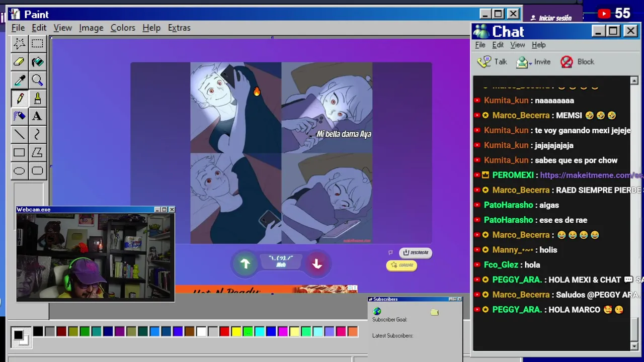Image resolution: width=644 pixels, height=362 pixels.
Task: Click the meme image on the canvas
Action: [281, 153]
